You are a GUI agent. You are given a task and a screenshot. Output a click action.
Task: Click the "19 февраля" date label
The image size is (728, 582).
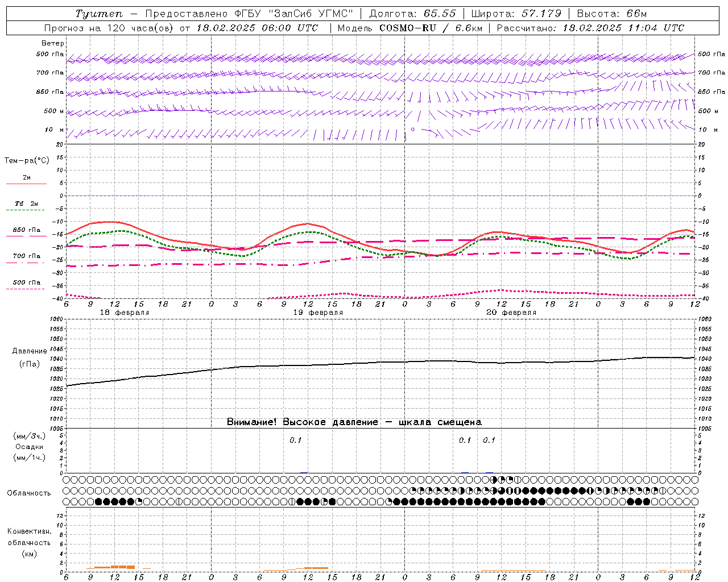[x=318, y=313]
